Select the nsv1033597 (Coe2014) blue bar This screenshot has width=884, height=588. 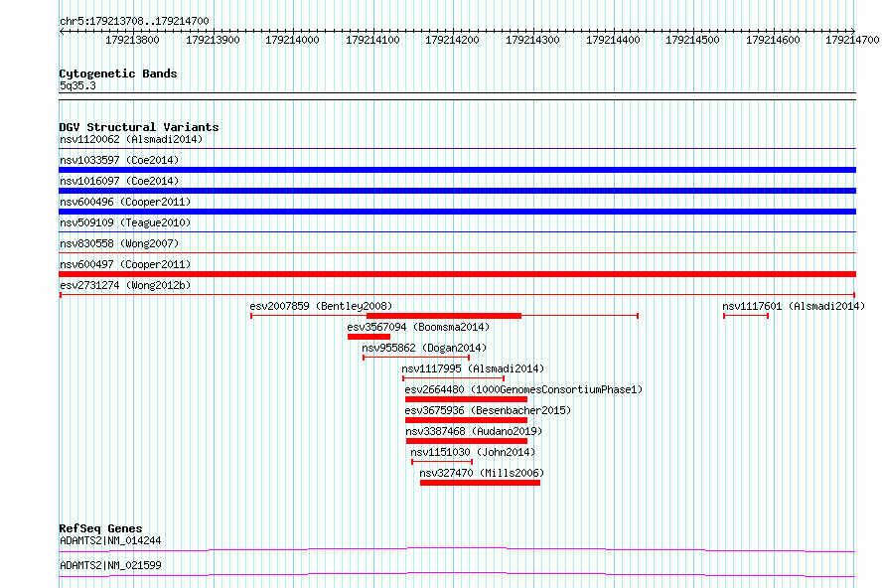pyautogui.click(x=457, y=170)
